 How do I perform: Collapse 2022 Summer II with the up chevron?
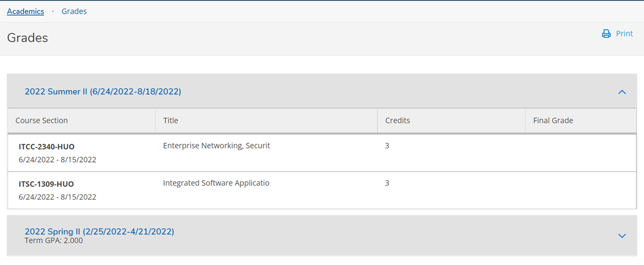pyautogui.click(x=622, y=92)
